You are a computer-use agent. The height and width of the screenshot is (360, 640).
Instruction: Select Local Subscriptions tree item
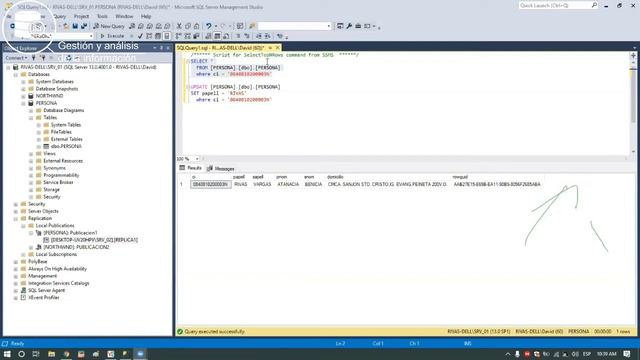click(56, 254)
